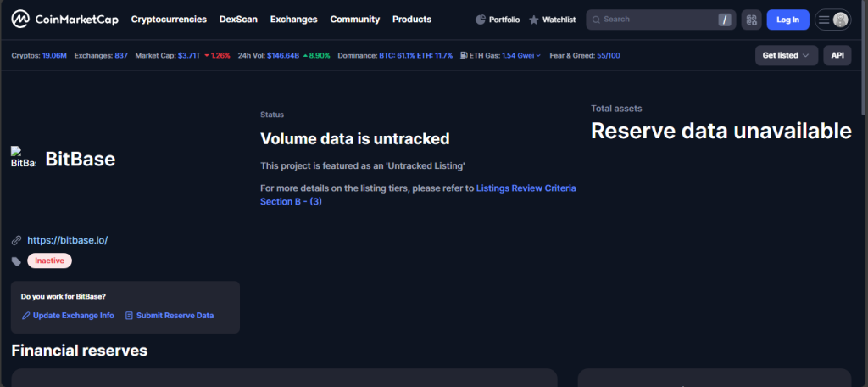Click the Watchlist star icon
The image size is (868, 387).
click(533, 20)
